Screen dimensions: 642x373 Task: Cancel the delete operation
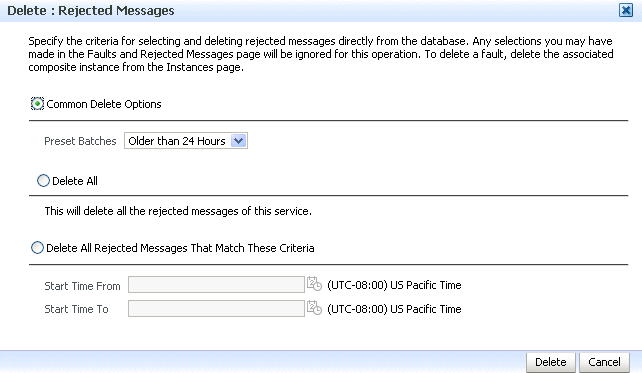click(x=604, y=362)
